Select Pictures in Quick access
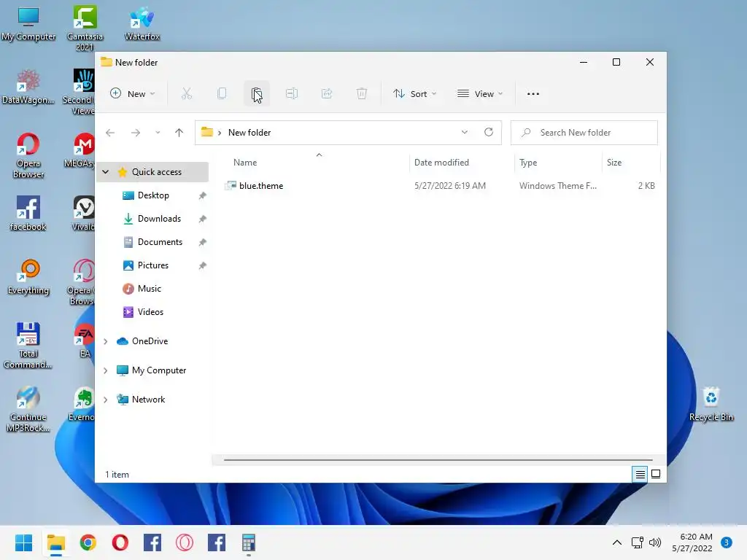Image resolution: width=747 pixels, height=560 pixels. [x=153, y=265]
